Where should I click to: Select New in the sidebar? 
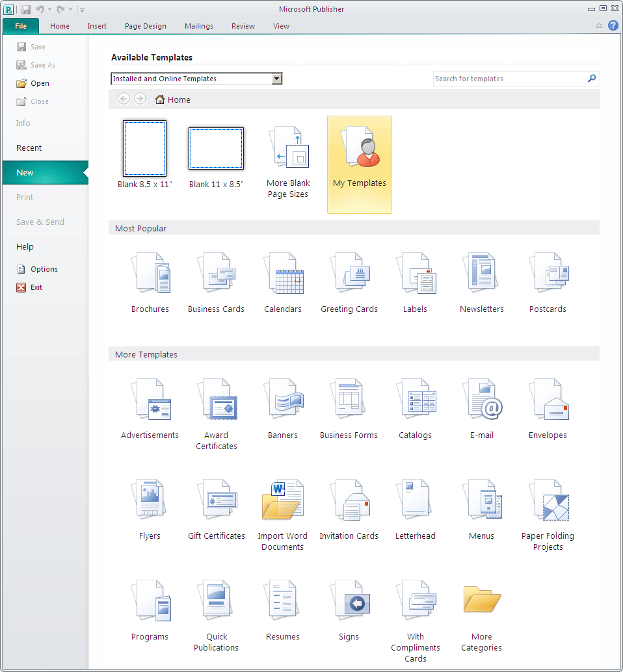click(x=45, y=173)
